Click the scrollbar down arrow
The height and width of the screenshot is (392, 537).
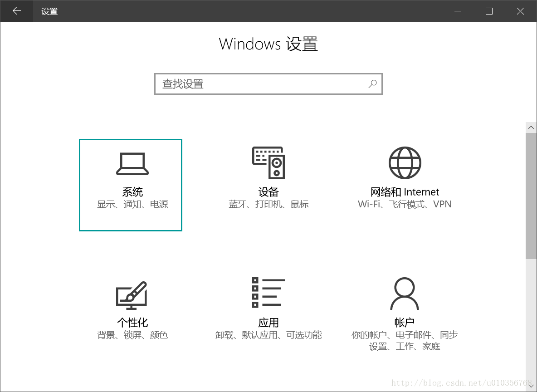531,386
